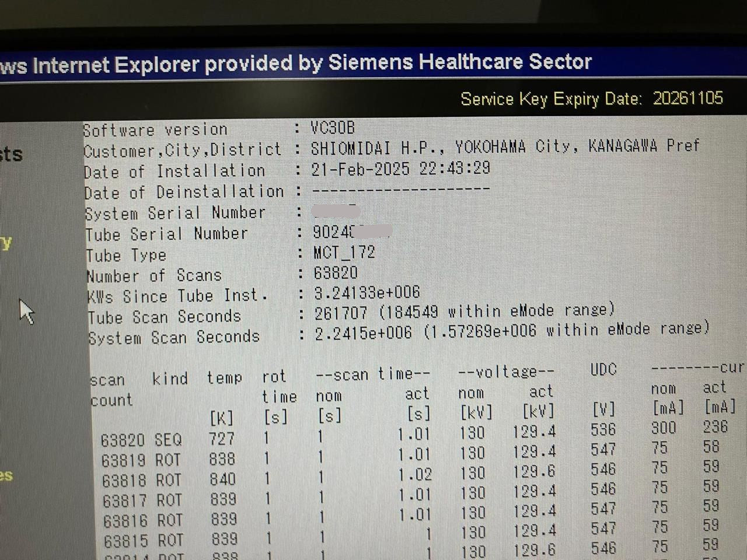Click the --scan time-- column group header
The height and width of the screenshot is (560, 747).
[x=373, y=374]
